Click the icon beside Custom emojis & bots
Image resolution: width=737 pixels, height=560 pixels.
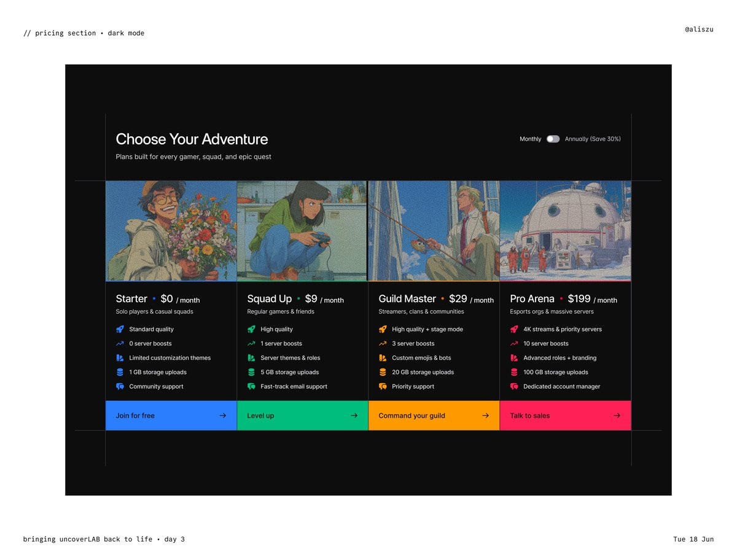[383, 358]
